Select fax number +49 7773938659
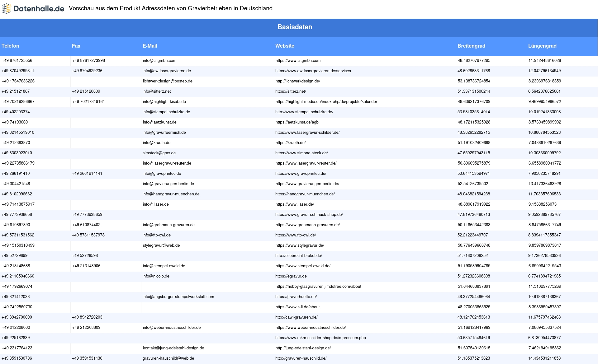Viewport: 598px width, 364px height. click(x=87, y=215)
